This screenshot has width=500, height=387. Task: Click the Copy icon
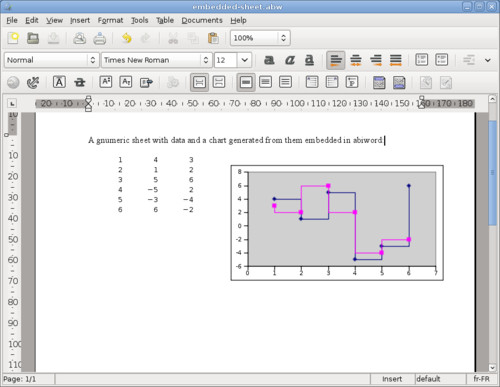[193, 38]
